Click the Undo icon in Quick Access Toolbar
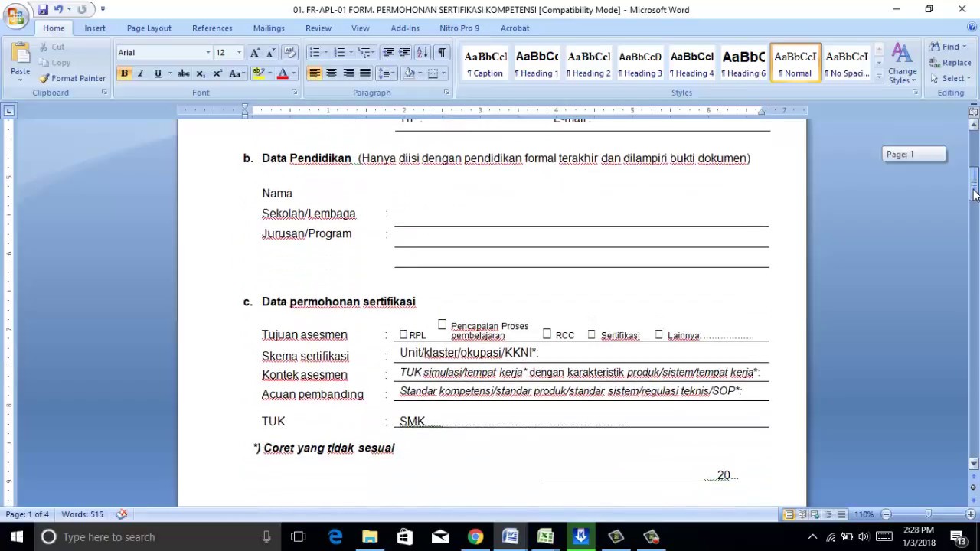This screenshot has width=980, height=551. coord(58,10)
